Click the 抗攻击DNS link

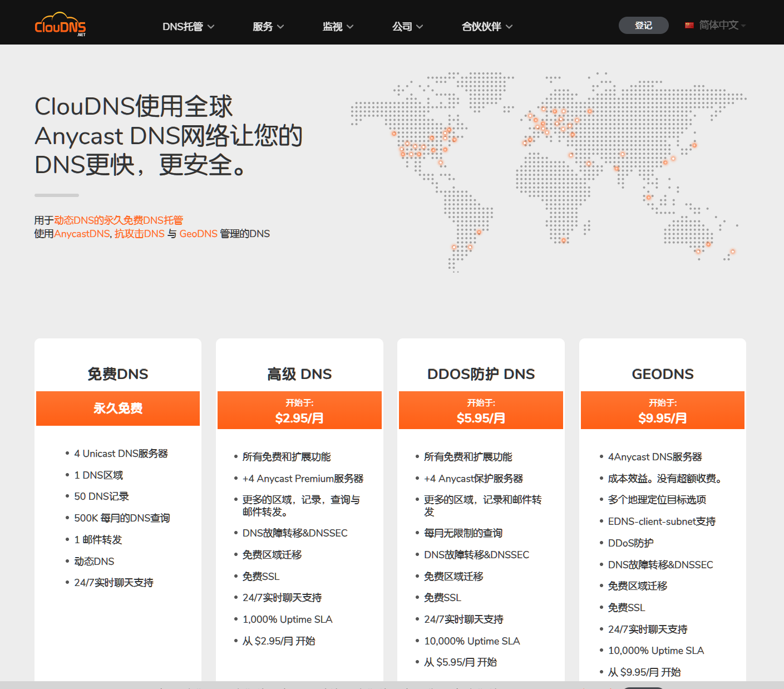click(140, 234)
